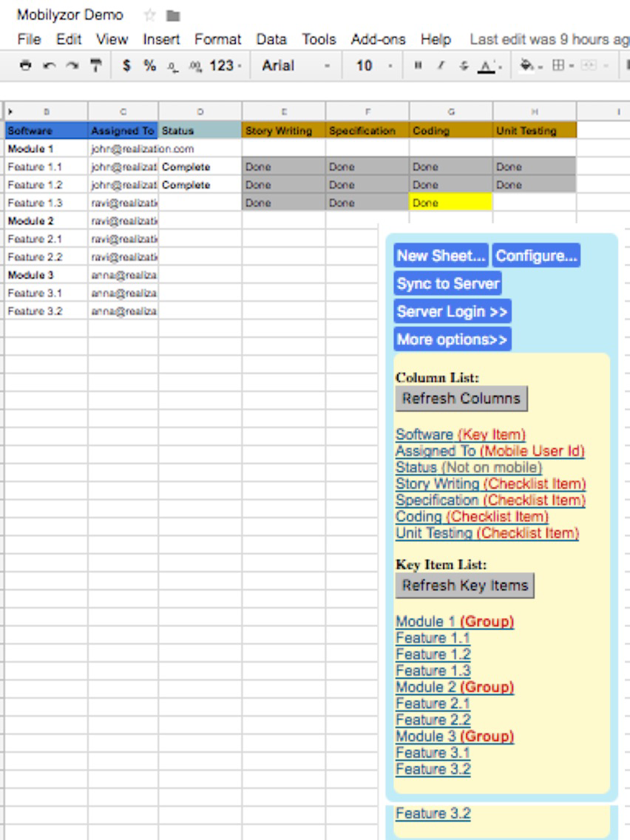Open the borders dropdown
Screen dimensions: 630x840
tap(563, 65)
